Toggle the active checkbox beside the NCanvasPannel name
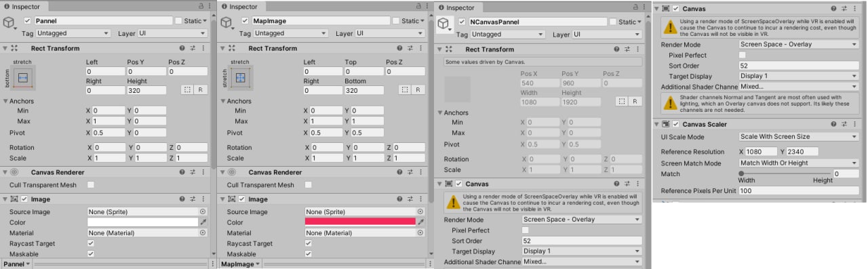Viewport: 868px width, 269px height. coord(462,22)
